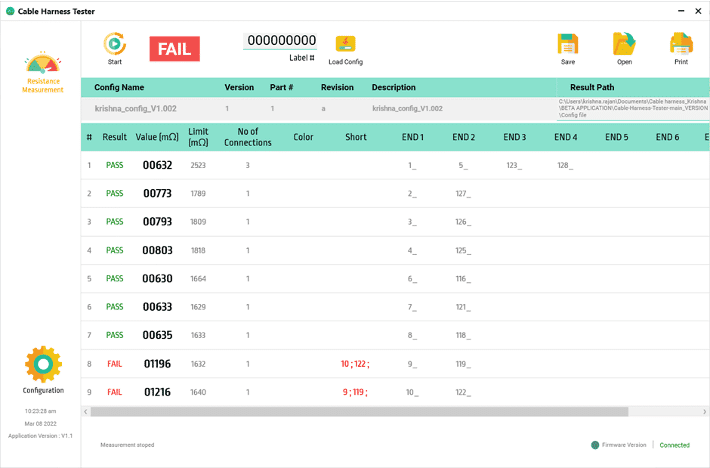Screen dimensions: 710x468
Task: Click the Part # column header
Action: click(x=282, y=87)
